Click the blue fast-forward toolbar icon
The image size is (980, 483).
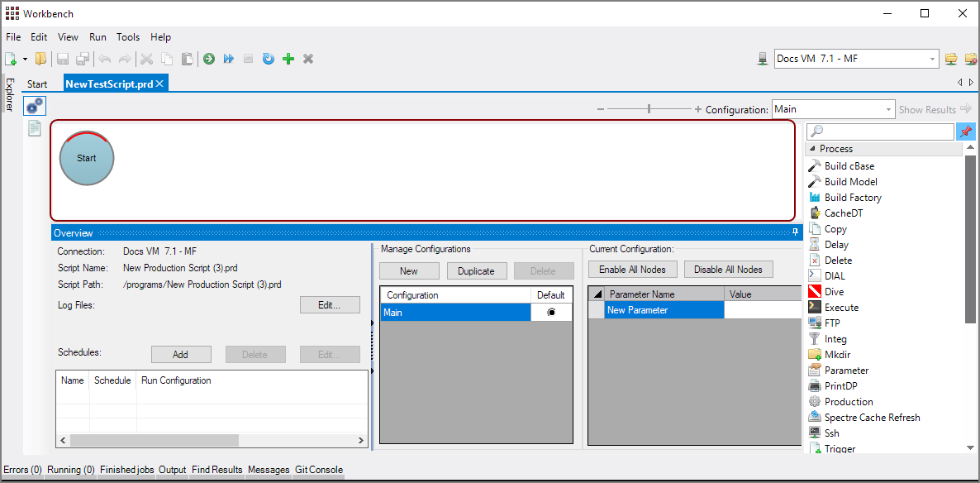pyautogui.click(x=229, y=59)
